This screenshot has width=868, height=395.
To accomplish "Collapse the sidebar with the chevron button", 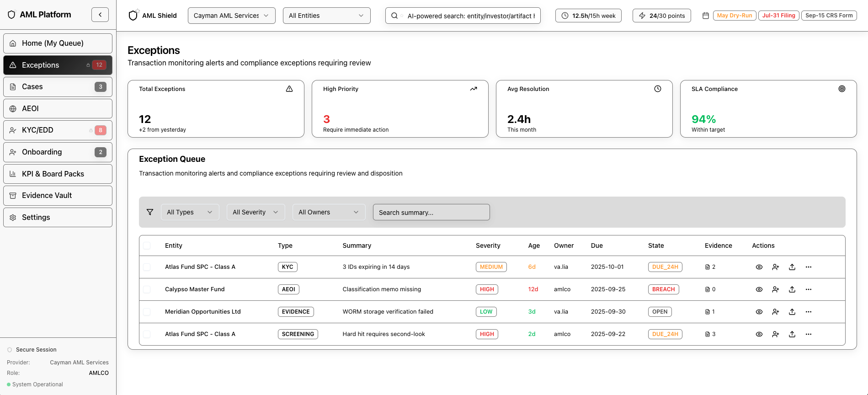I will click(x=100, y=15).
